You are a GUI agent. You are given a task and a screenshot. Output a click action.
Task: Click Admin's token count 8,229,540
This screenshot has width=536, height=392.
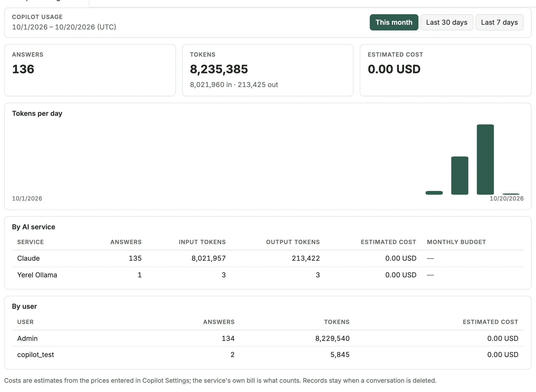[332, 338]
